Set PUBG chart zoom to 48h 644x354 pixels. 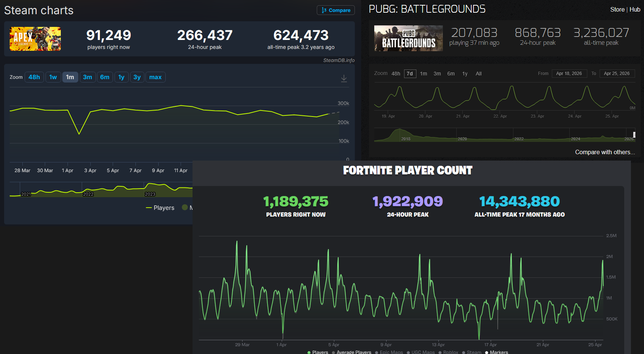(x=396, y=74)
